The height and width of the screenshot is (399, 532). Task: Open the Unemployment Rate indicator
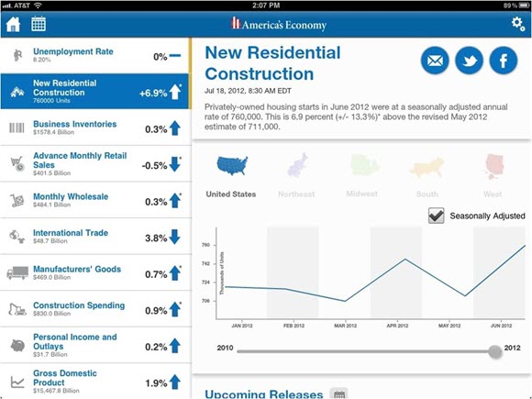click(x=95, y=55)
